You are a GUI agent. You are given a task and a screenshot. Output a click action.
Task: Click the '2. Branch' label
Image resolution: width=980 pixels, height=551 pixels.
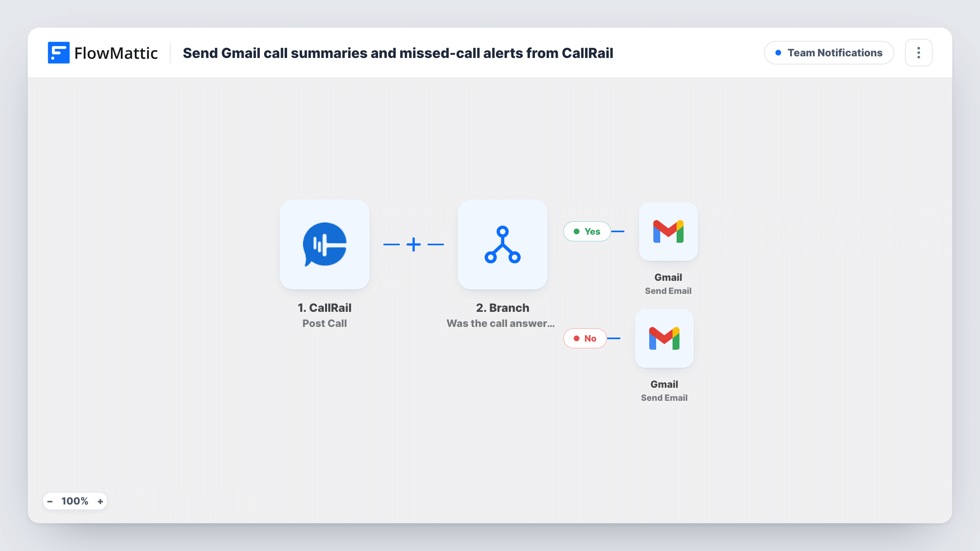(503, 308)
